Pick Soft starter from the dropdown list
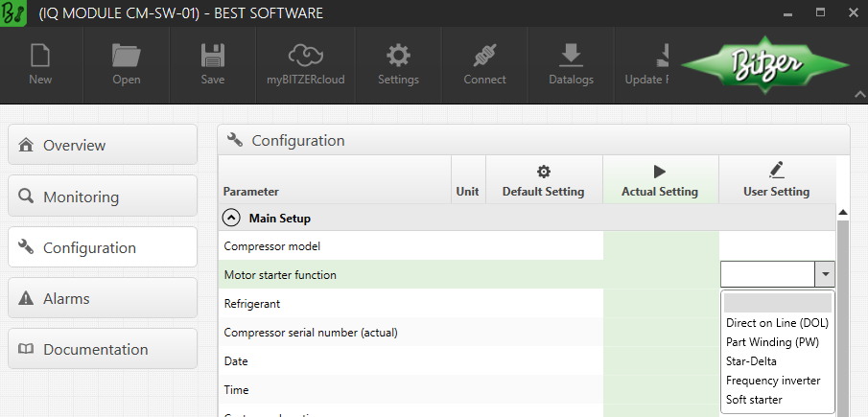 click(777, 400)
